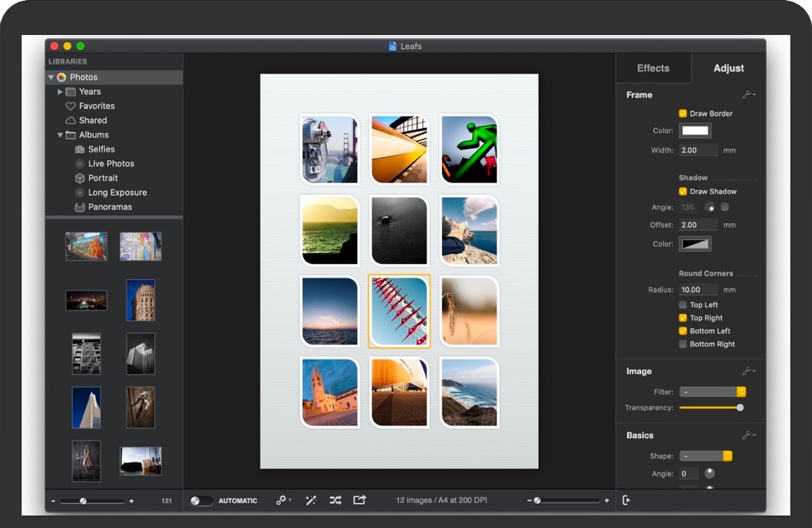The width and height of the screenshot is (812, 528).
Task: Switch to the Effects tab
Action: coord(653,68)
